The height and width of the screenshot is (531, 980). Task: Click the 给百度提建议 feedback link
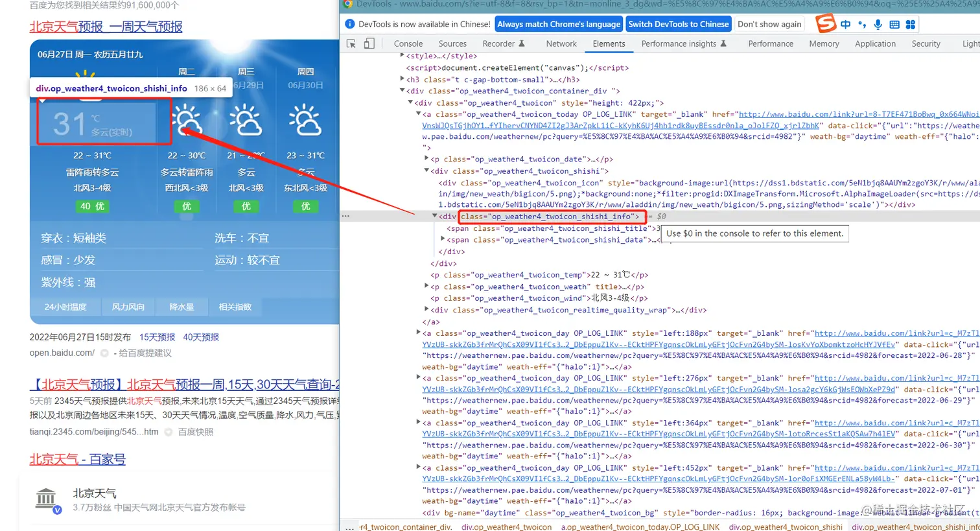tap(145, 353)
